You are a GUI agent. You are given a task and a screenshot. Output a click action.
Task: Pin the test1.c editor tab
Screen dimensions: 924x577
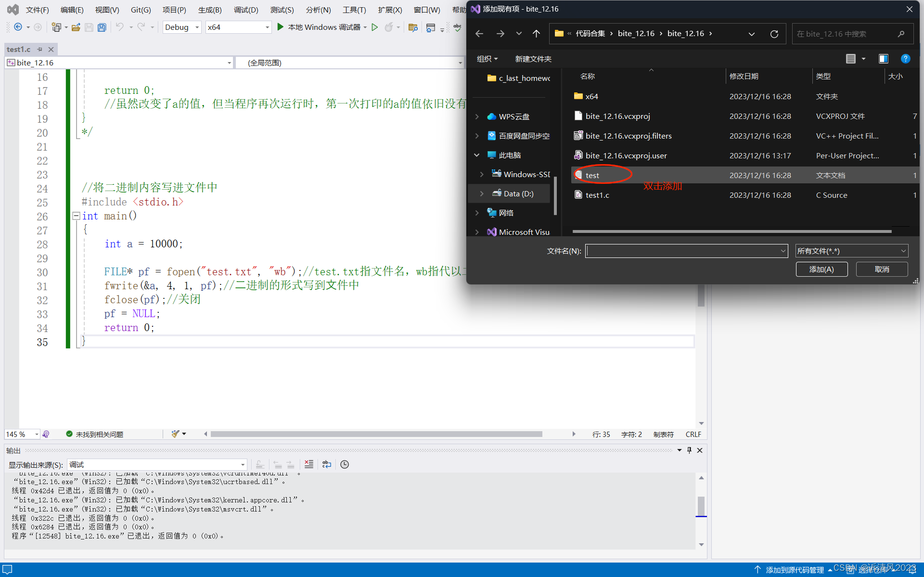coord(40,49)
